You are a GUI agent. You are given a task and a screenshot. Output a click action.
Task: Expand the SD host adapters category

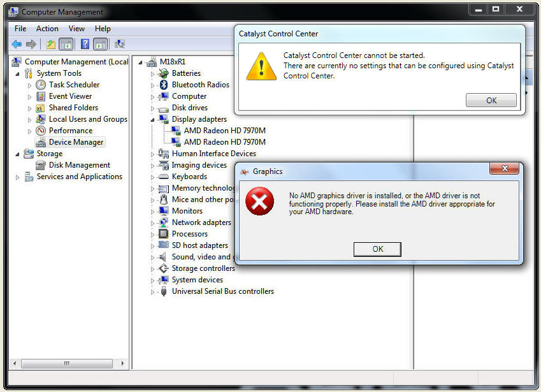coord(152,246)
